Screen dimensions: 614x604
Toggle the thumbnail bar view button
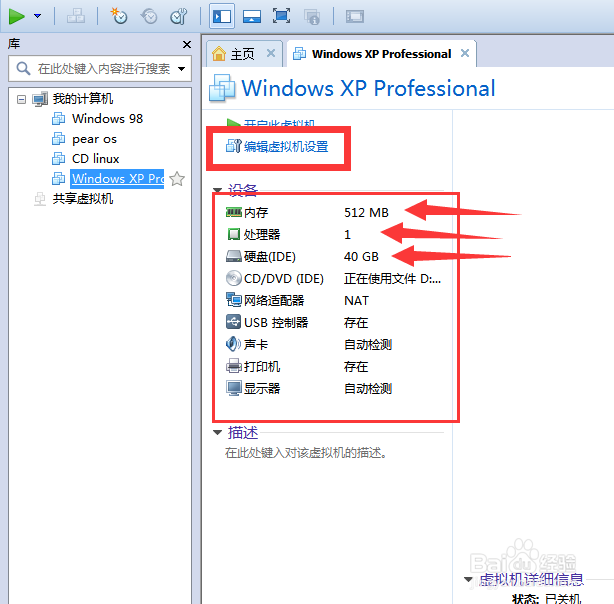(x=252, y=16)
